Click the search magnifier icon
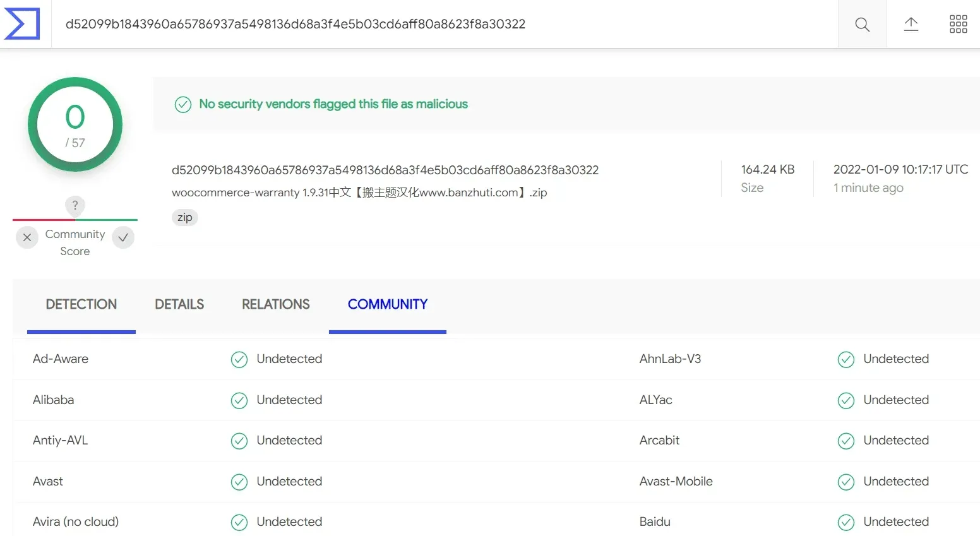 coord(862,25)
